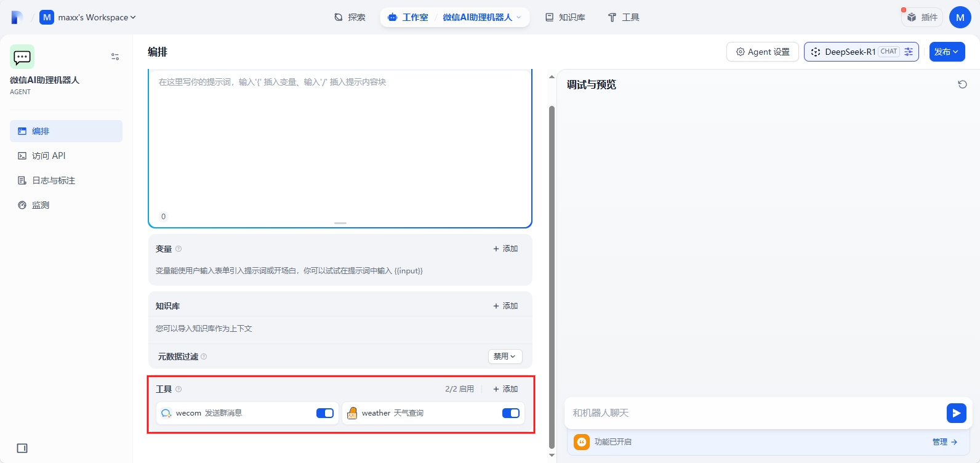980x463 pixels.
Task: Click the vertical scrollbar thumb
Action: pos(552,278)
